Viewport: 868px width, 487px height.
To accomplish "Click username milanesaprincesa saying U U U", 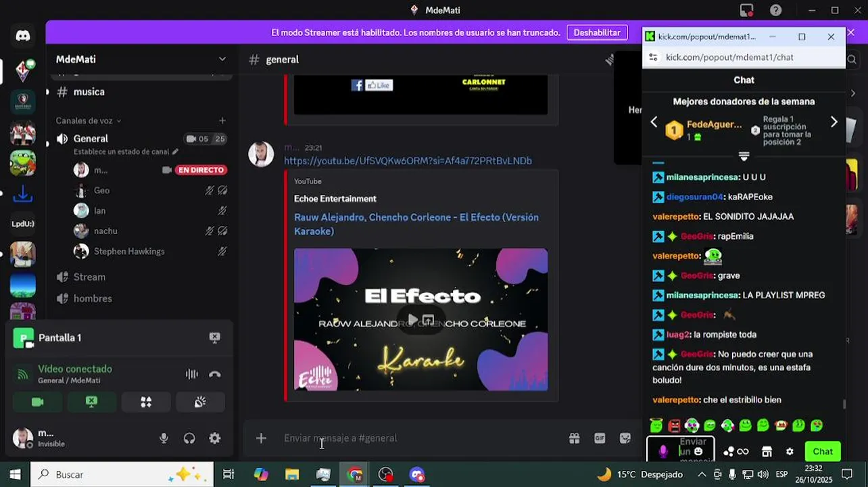I will click(702, 177).
